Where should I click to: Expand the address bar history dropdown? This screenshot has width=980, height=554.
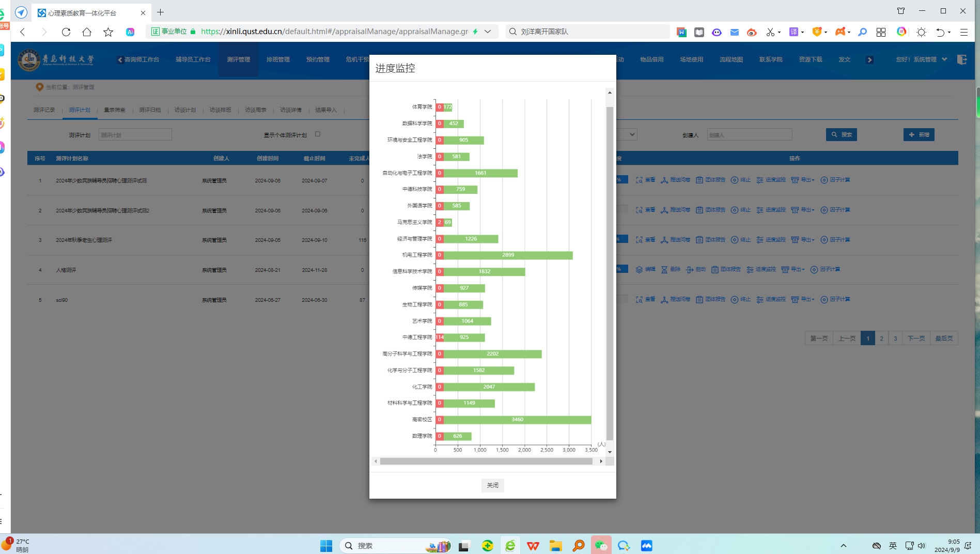488,32
